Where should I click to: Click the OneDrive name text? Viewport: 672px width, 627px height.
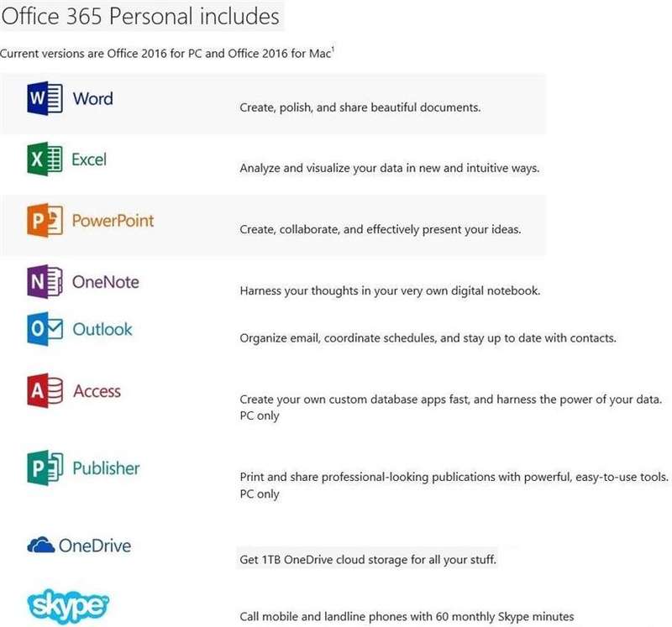95,546
